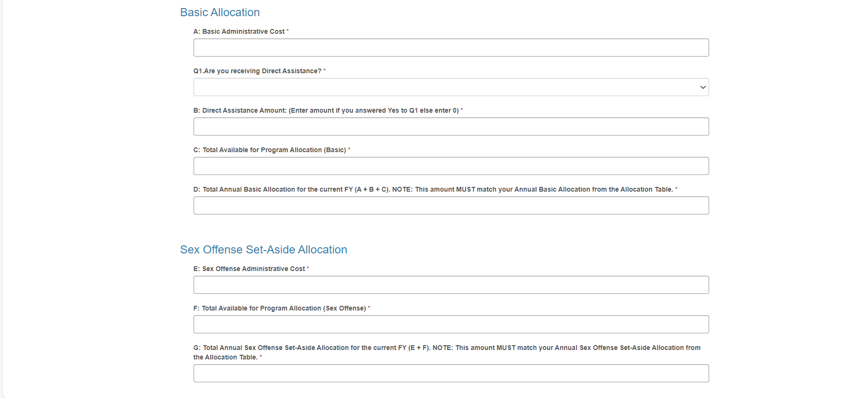The width and height of the screenshot is (868, 398).
Task: Click the 'Q1.Are you receiving Direct Assistance?' label
Action: tap(257, 71)
